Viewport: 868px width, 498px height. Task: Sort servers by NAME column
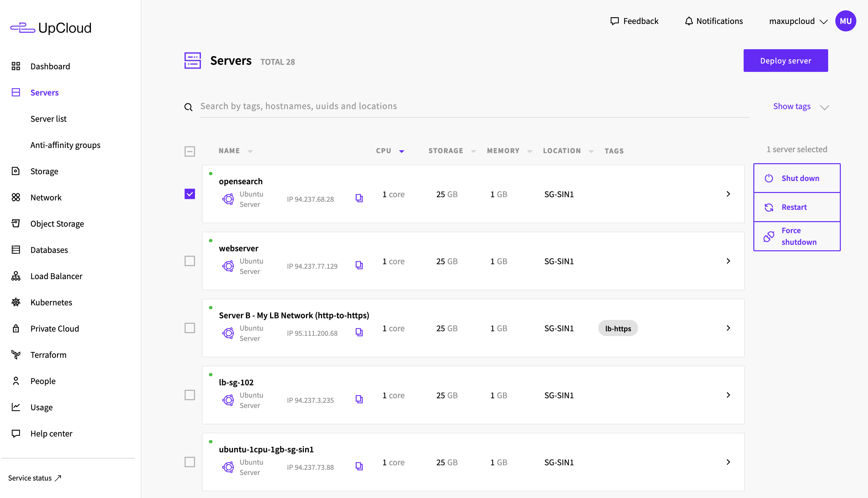point(235,151)
